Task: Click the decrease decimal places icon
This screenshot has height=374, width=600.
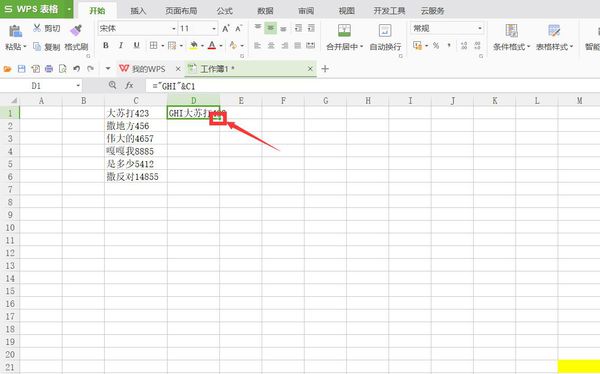Action: tap(477, 46)
